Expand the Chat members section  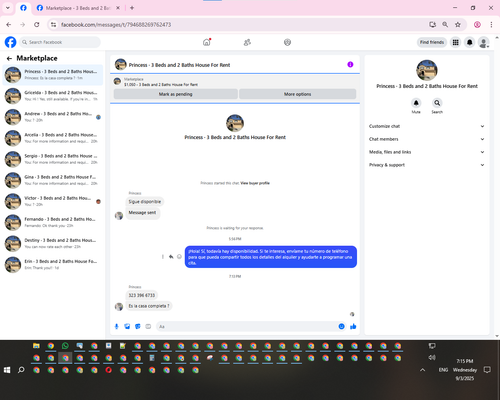(x=427, y=139)
